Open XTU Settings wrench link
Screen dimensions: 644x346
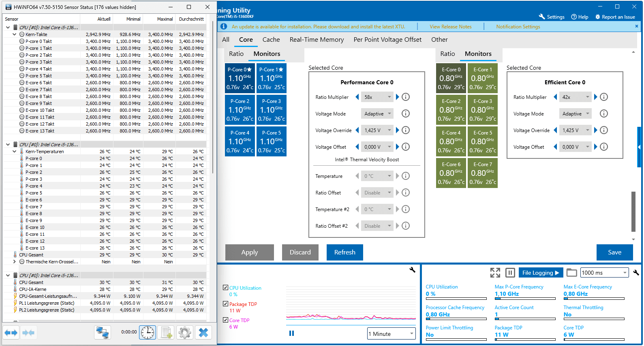pyautogui.click(x=552, y=17)
